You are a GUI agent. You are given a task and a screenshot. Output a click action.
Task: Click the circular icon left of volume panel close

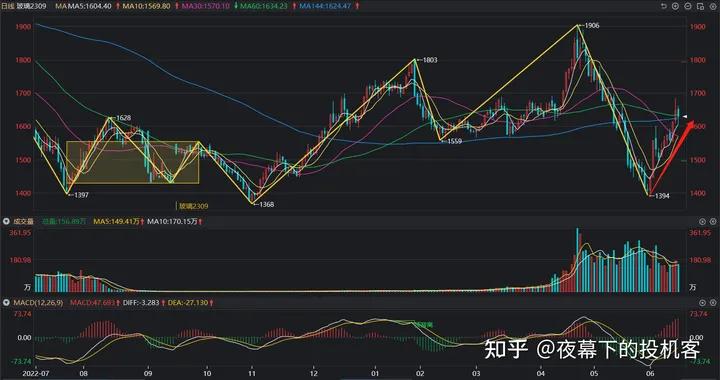[x=702, y=221]
